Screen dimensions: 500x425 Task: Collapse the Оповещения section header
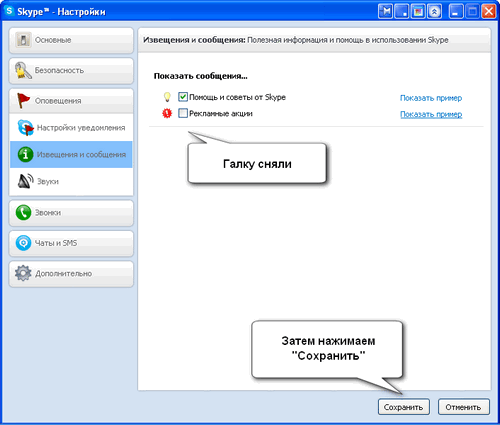71,101
